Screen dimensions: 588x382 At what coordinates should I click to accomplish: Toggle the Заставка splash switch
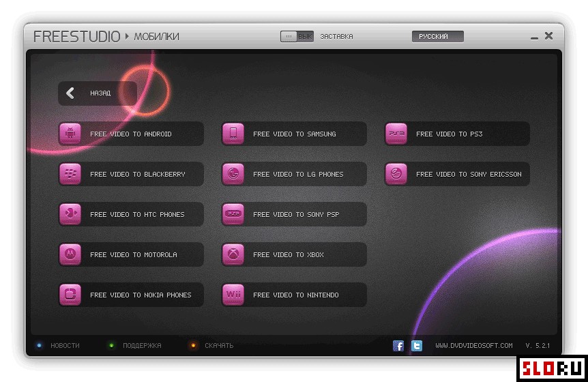point(297,36)
